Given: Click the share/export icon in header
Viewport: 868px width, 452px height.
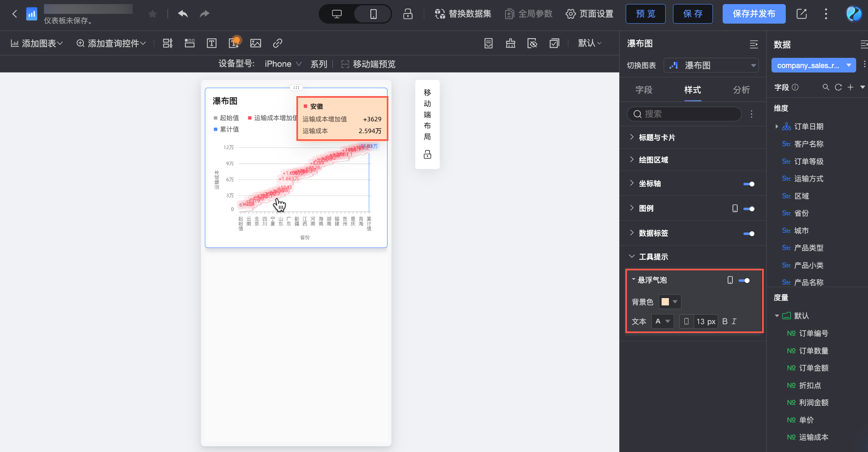Looking at the screenshot, I should click(x=801, y=14).
